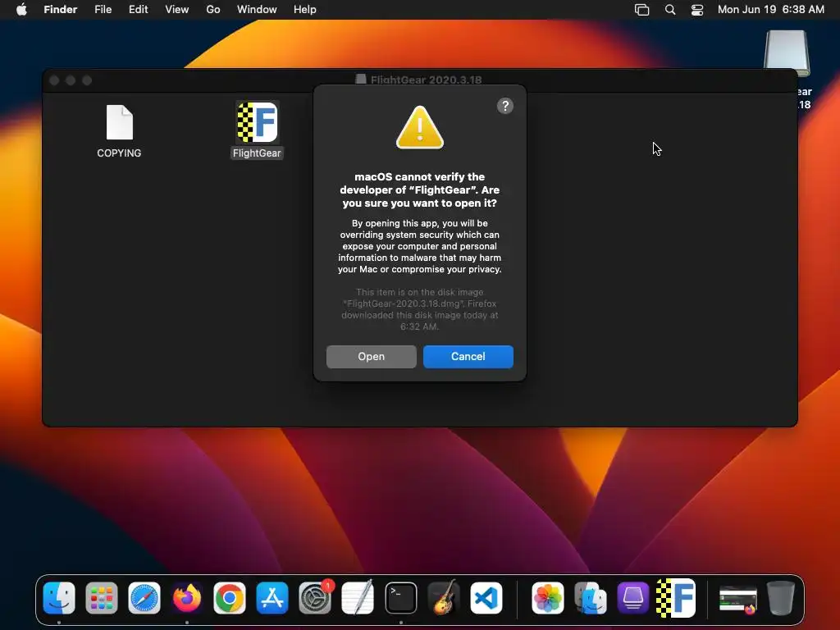840x630 pixels.
Task: Launch Photos from the Dock
Action: coord(547,598)
